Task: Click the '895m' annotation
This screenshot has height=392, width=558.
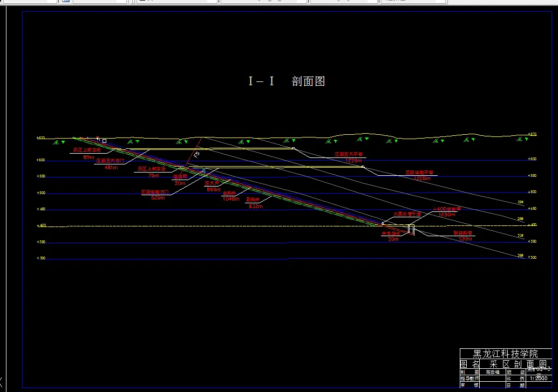Action: click(x=214, y=190)
